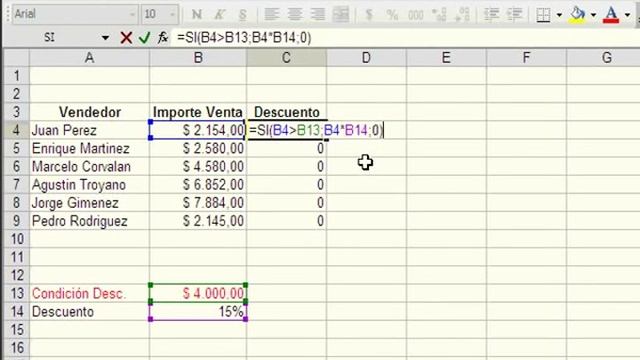
Task: Click the Jorge Gimenez cell
Action: [89, 202]
